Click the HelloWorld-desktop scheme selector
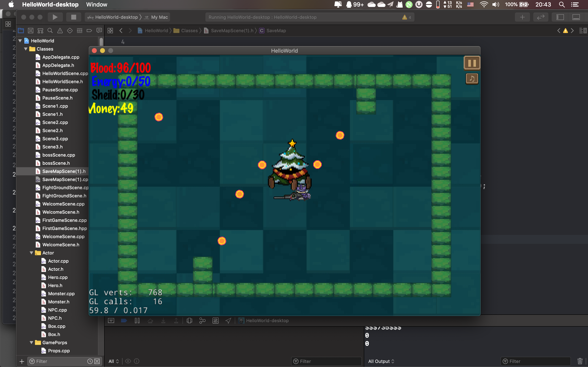The height and width of the screenshot is (367, 588). click(116, 17)
